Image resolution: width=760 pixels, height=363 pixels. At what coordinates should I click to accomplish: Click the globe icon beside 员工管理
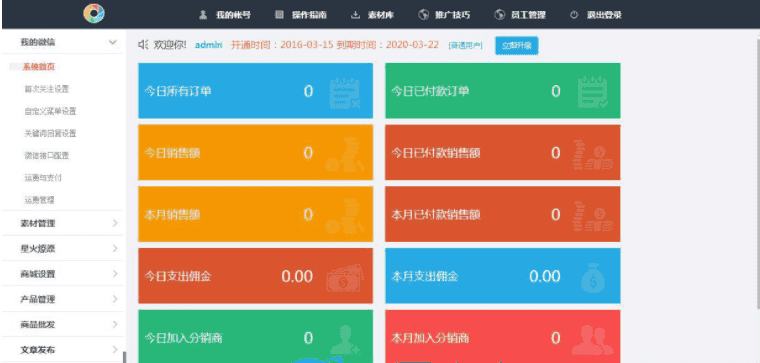(499, 15)
